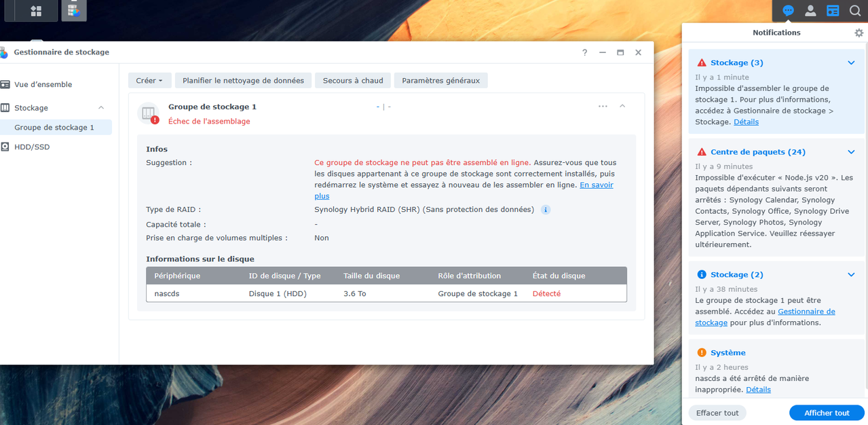Select the nascds cell in the disk table
This screenshot has width=868, height=425.
pos(167,294)
